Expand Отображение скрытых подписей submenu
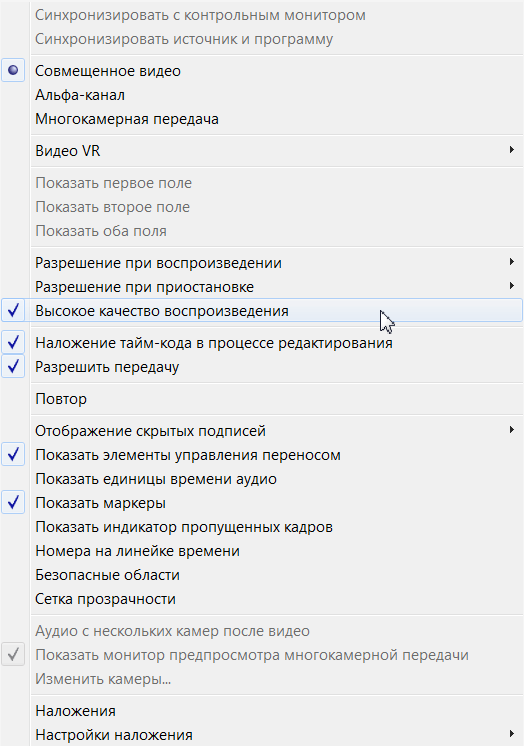 tap(262, 431)
